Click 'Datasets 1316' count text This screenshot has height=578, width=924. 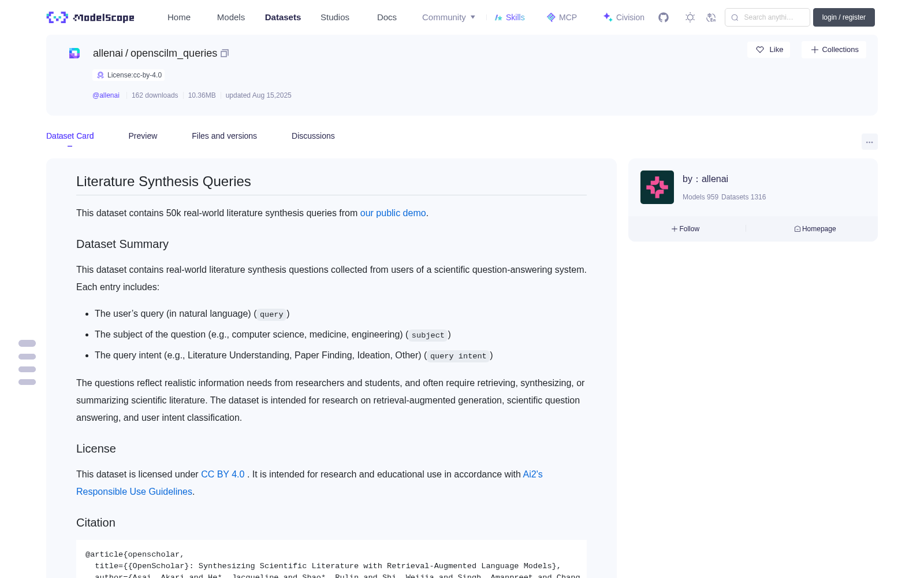[743, 197]
